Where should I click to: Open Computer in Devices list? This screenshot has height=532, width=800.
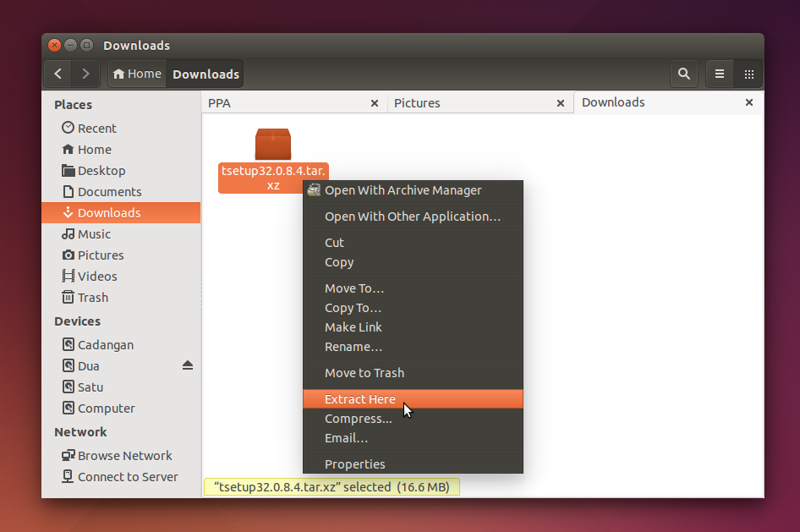121,408
